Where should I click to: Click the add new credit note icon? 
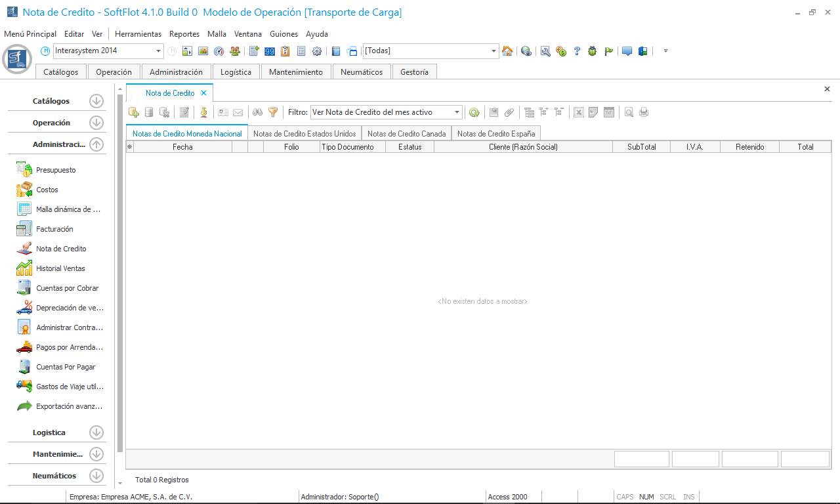tap(134, 112)
